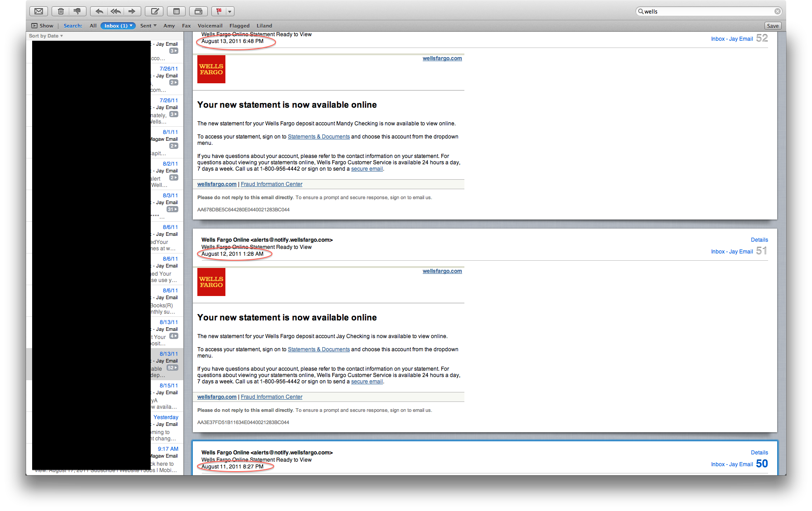Click the August 12, 2011 1:28 AM date
Image resolution: width=812 pixels, height=511 pixels.
tap(232, 254)
